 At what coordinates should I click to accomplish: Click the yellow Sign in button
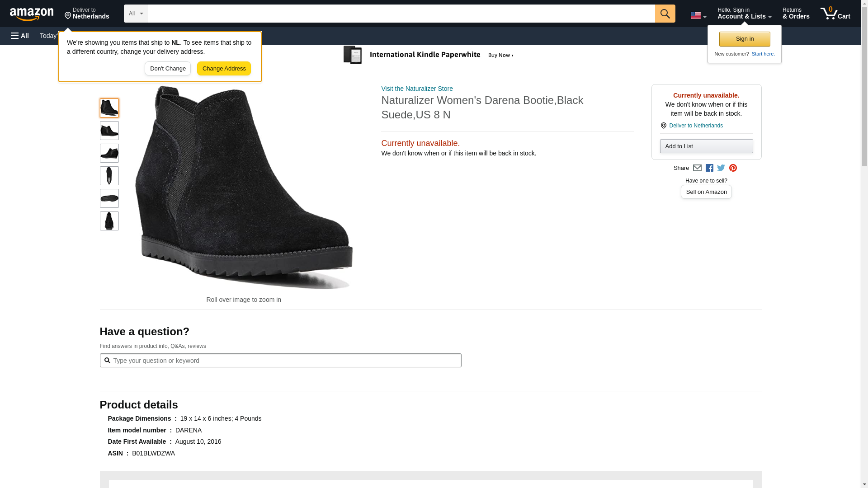[x=745, y=39]
